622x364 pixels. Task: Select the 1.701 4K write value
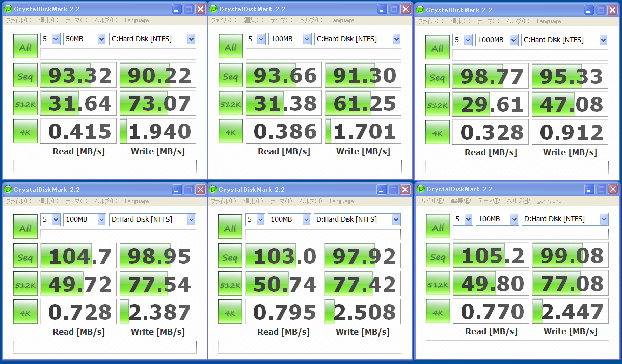(x=363, y=131)
